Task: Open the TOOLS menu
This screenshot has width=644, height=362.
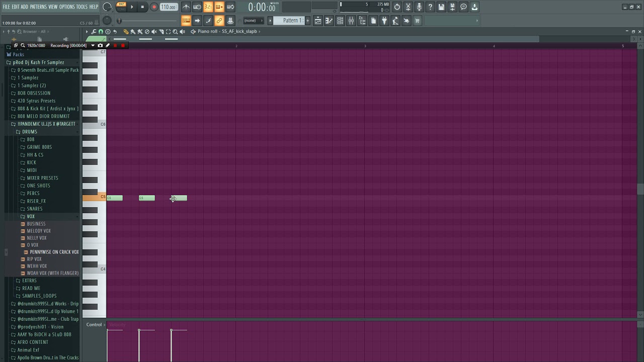Action: 82,7
